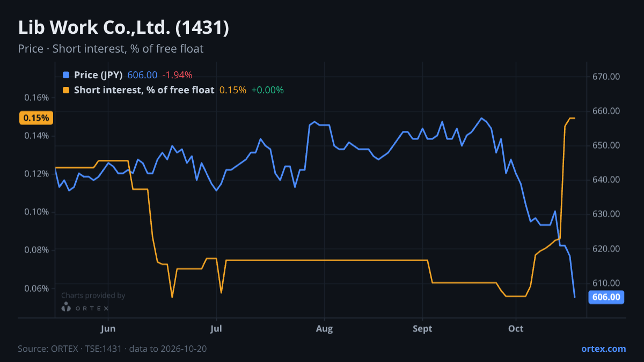Select the 0.15% short interest value in the legend
The image size is (644, 362).
[x=233, y=90]
